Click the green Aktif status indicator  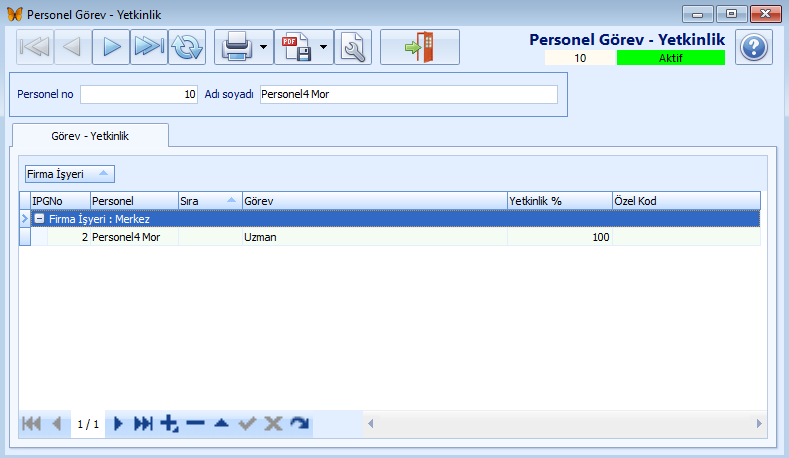tap(671, 58)
